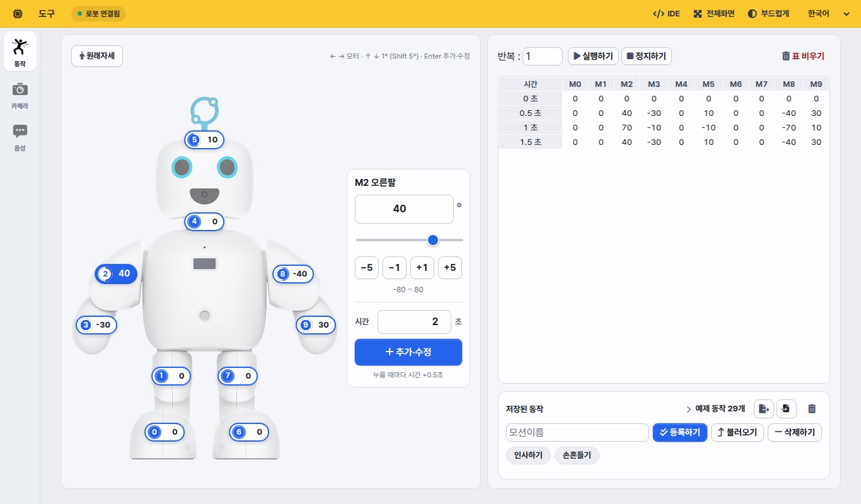Reset robot with 원래자세 button
Screen dimensions: 861x504
pos(97,56)
